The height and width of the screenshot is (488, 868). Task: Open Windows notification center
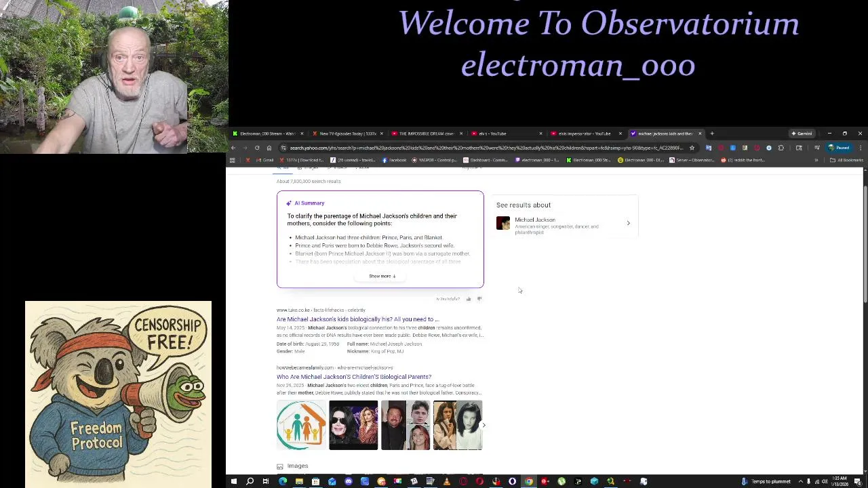859,482
